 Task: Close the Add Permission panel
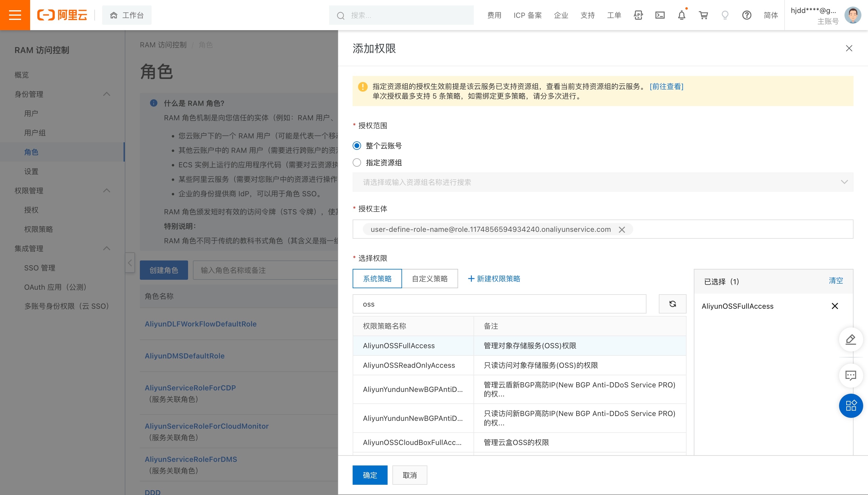pyautogui.click(x=849, y=48)
